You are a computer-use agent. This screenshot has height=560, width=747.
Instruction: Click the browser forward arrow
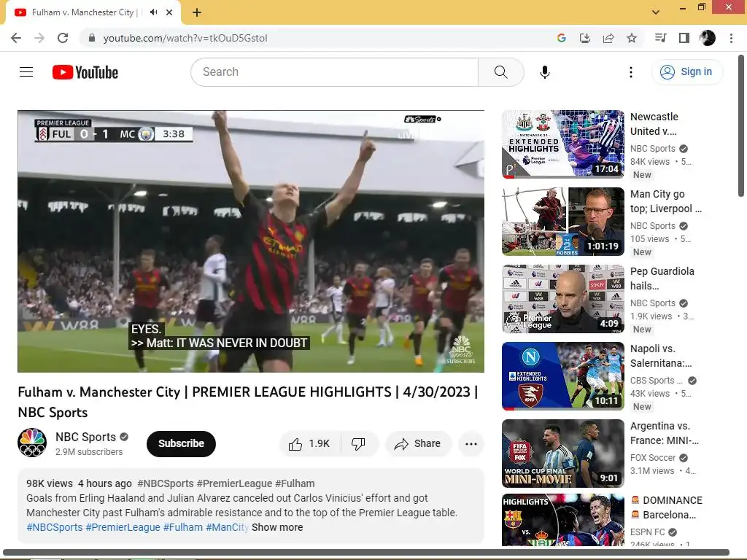point(39,38)
